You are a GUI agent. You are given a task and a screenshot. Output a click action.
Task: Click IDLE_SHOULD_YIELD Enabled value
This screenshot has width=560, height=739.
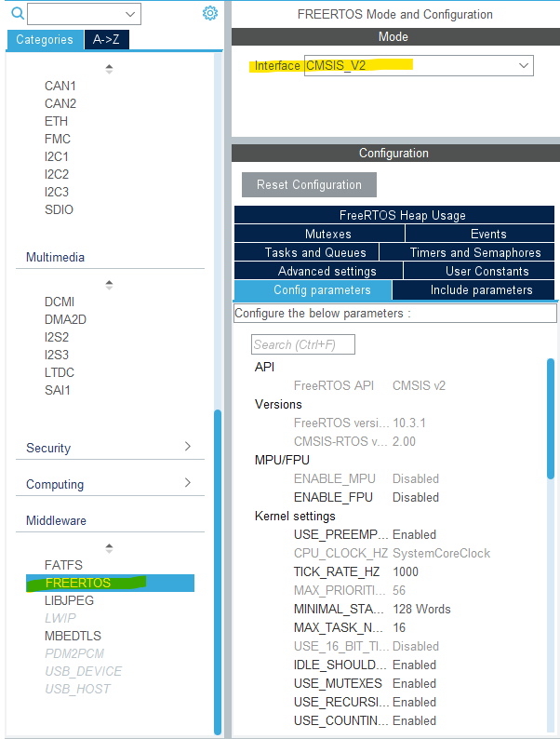[x=414, y=665]
